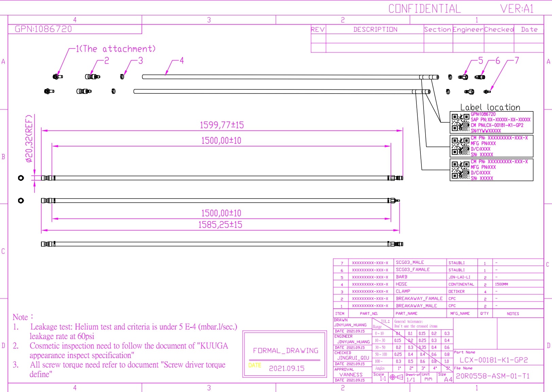Click the DESCRIPTION revision table header
The height and width of the screenshot is (392, 552).
tap(375, 30)
